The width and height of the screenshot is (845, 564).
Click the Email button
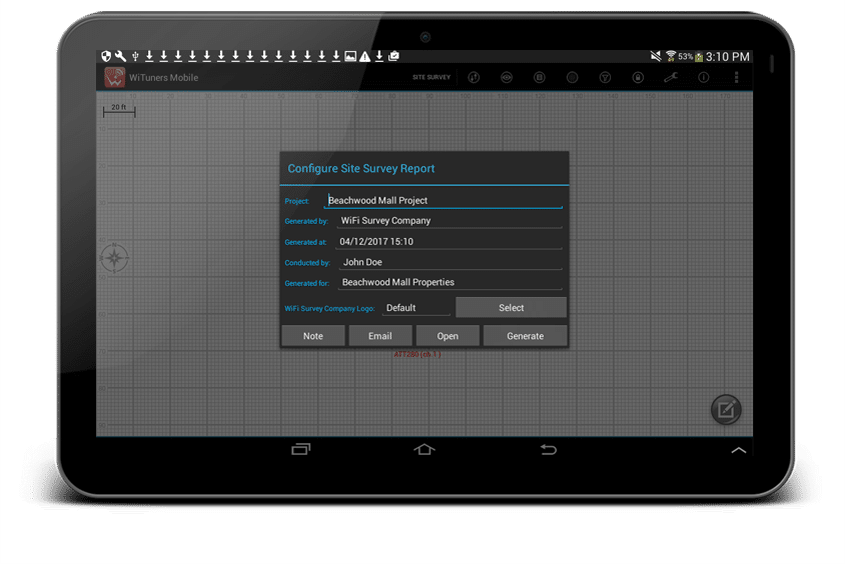point(380,336)
